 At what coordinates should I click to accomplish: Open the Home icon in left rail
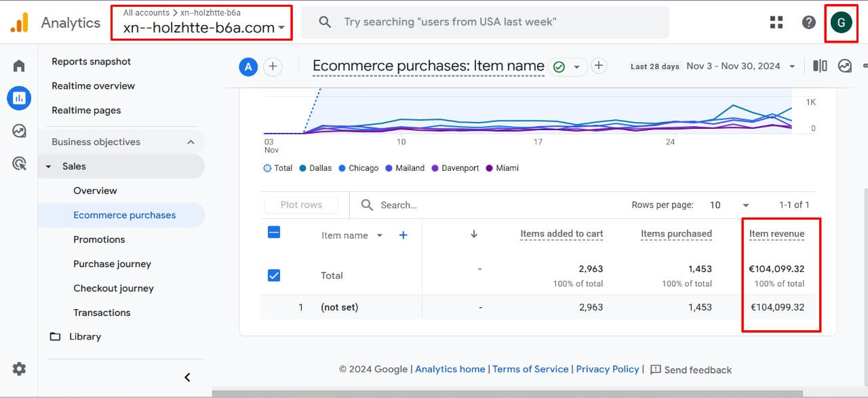[19, 66]
